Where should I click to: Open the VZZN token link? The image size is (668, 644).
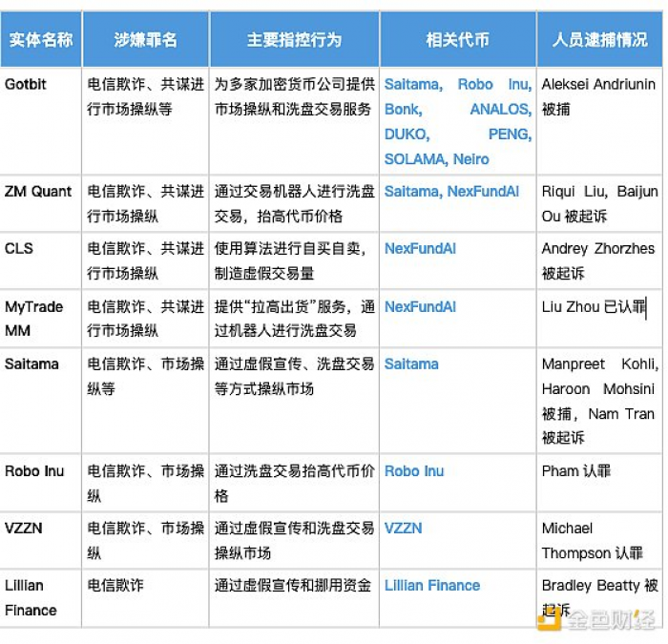click(x=403, y=529)
